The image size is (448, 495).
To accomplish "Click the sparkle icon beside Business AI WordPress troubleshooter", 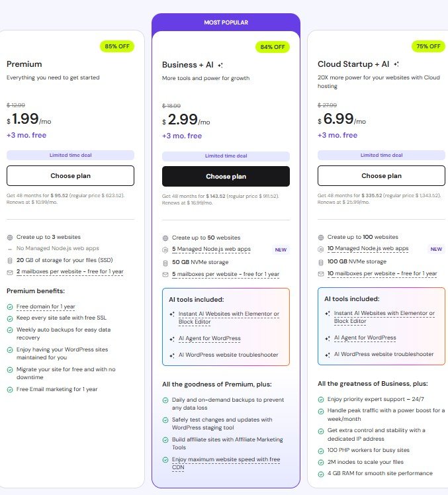I will [x=171, y=355].
